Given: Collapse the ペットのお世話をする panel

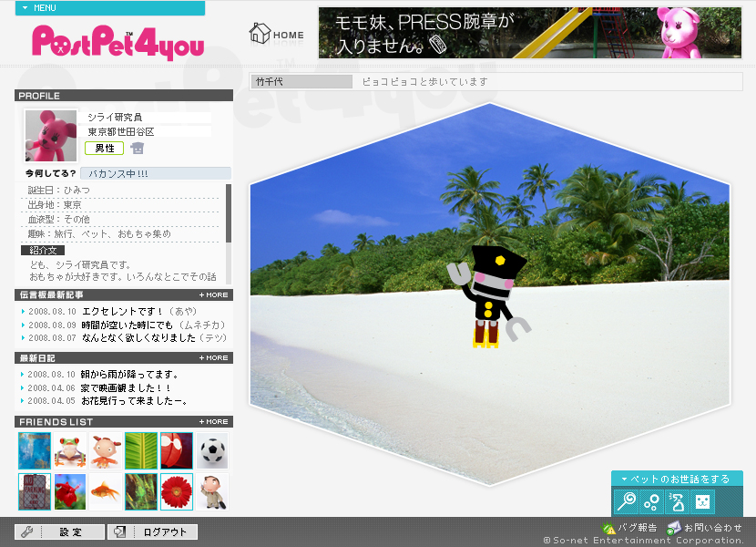Looking at the screenshot, I should (676, 479).
